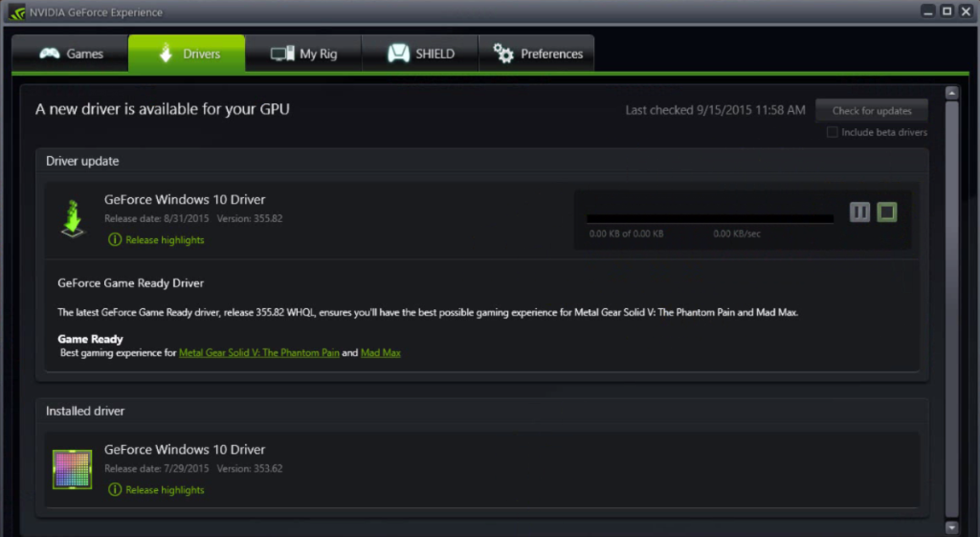Click info icon beside installed driver highlights
The height and width of the screenshot is (537, 980).
(115, 490)
